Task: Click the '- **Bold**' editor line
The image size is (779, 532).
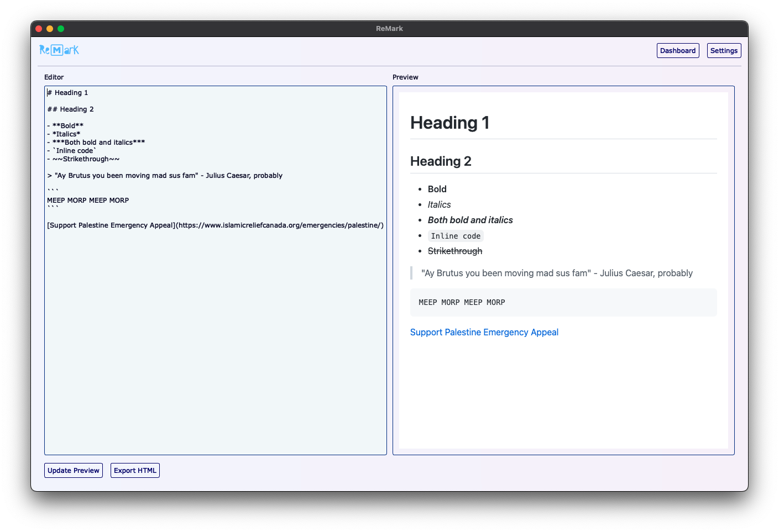Action: [65, 126]
